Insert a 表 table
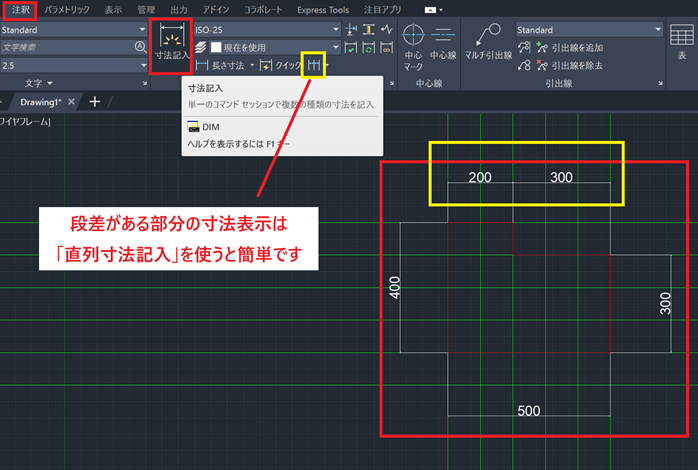The image size is (698, 470). click(x=682, y=42)
